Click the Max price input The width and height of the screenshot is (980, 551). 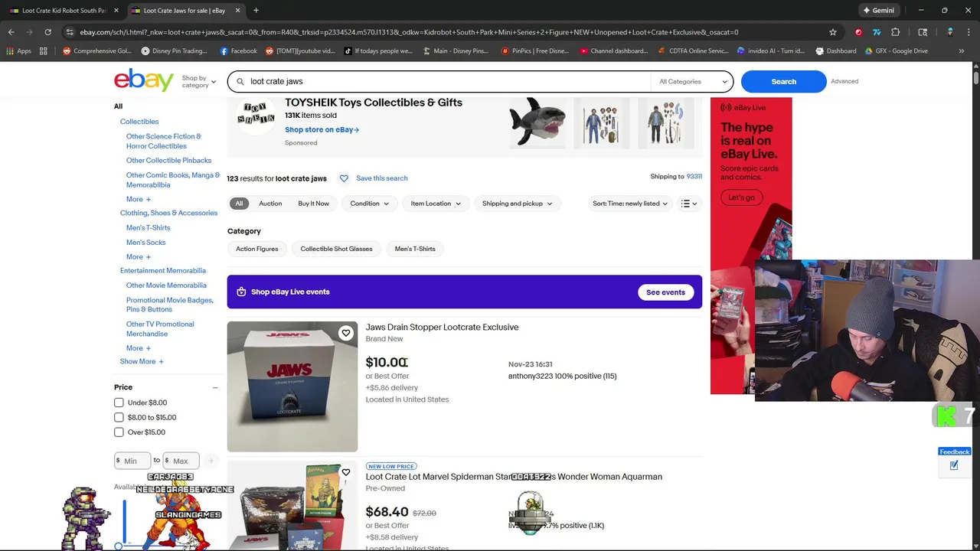181,461
